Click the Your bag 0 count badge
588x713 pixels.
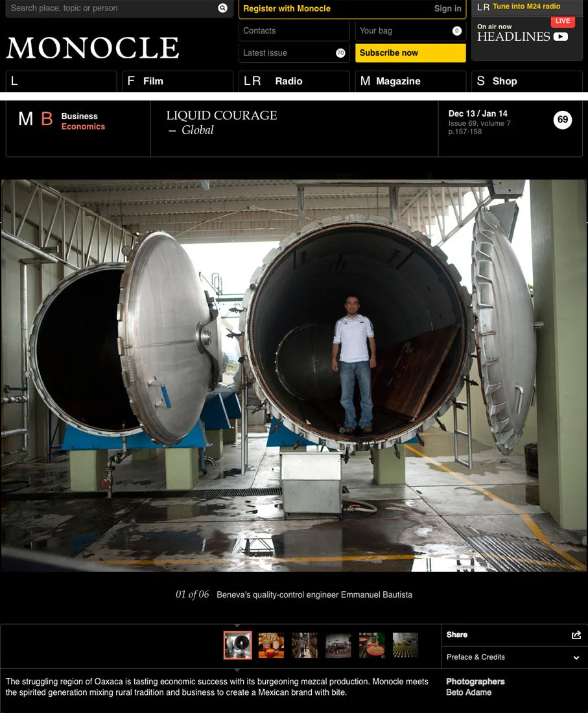tap(456, 30)
